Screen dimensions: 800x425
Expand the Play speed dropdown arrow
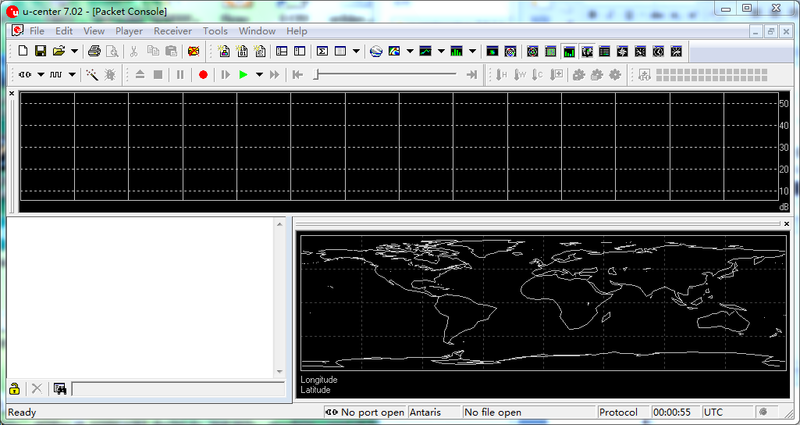coord(259,75)
